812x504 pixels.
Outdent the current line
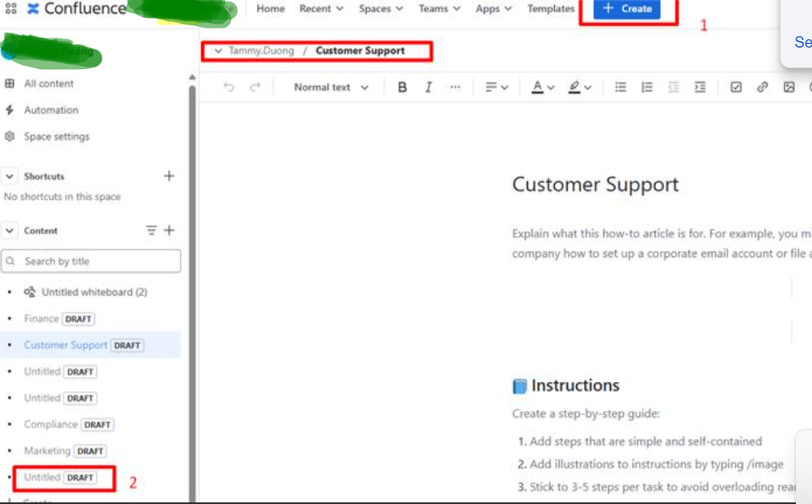673,87
